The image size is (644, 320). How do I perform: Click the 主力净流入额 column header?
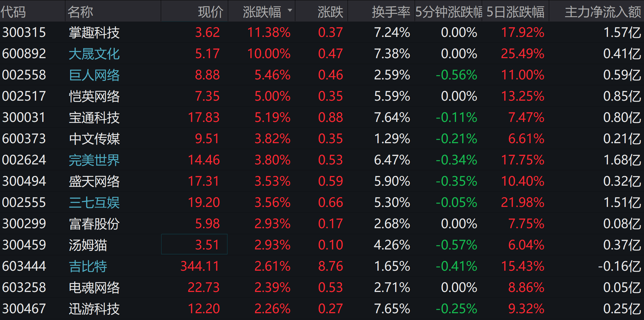[603, 12]
